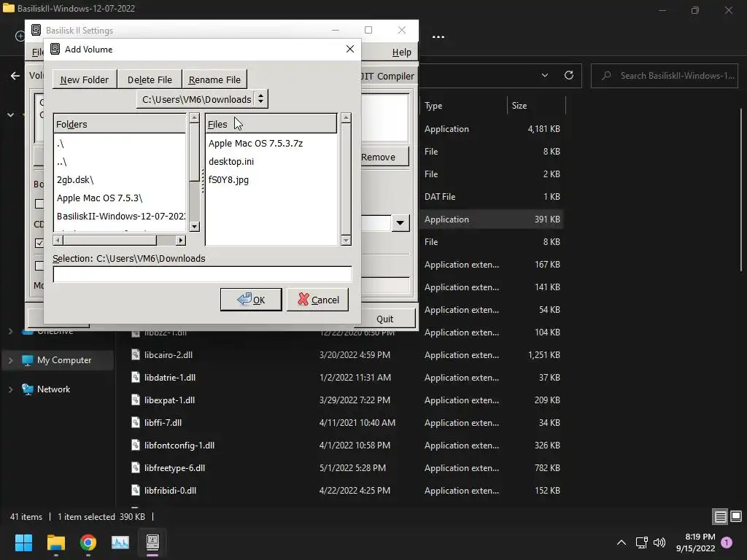Go back with Explorer's back arrow
Image resolution: width=747 pixels, height=560 pixels.
[15, 76]
